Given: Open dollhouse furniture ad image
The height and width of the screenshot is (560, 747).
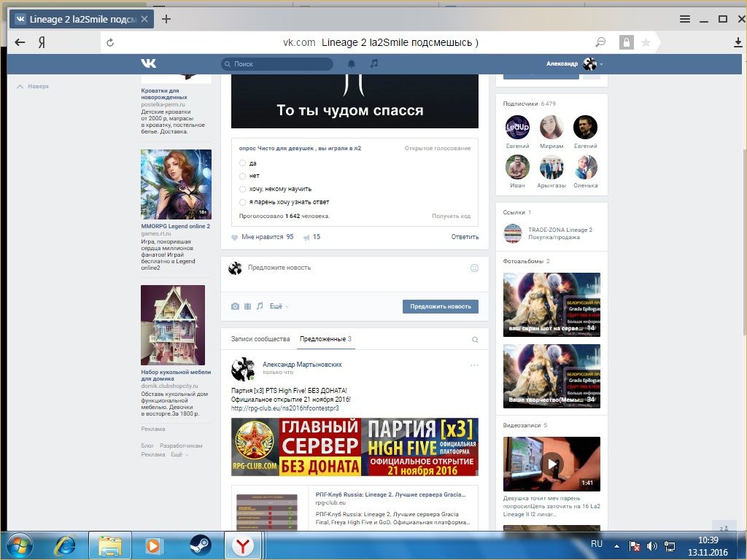Looking at the screenshot, I should [x=173, y=325].
